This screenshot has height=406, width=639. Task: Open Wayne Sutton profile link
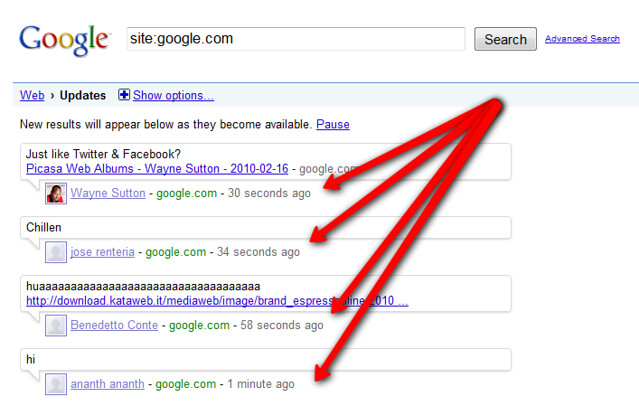pyautogui.click(x=108, y=193)
